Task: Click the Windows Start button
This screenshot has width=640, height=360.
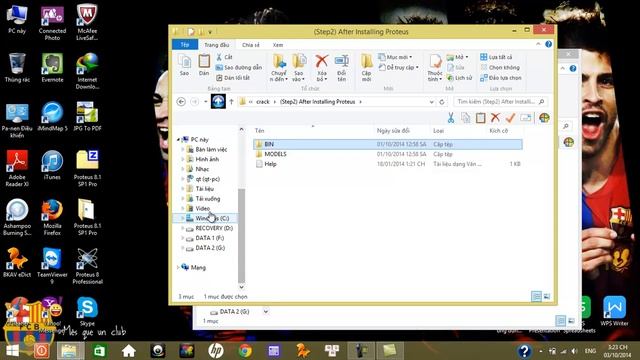Action: 13,351
